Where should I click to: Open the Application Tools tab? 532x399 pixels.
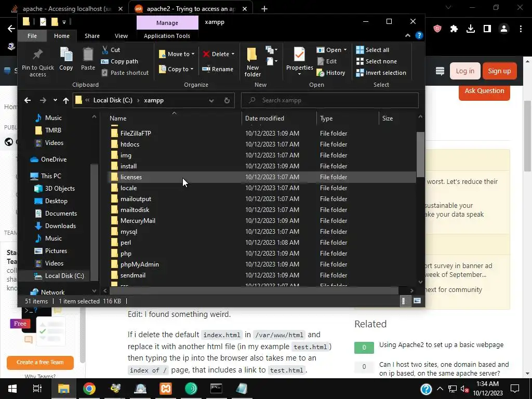pos(167,36)
